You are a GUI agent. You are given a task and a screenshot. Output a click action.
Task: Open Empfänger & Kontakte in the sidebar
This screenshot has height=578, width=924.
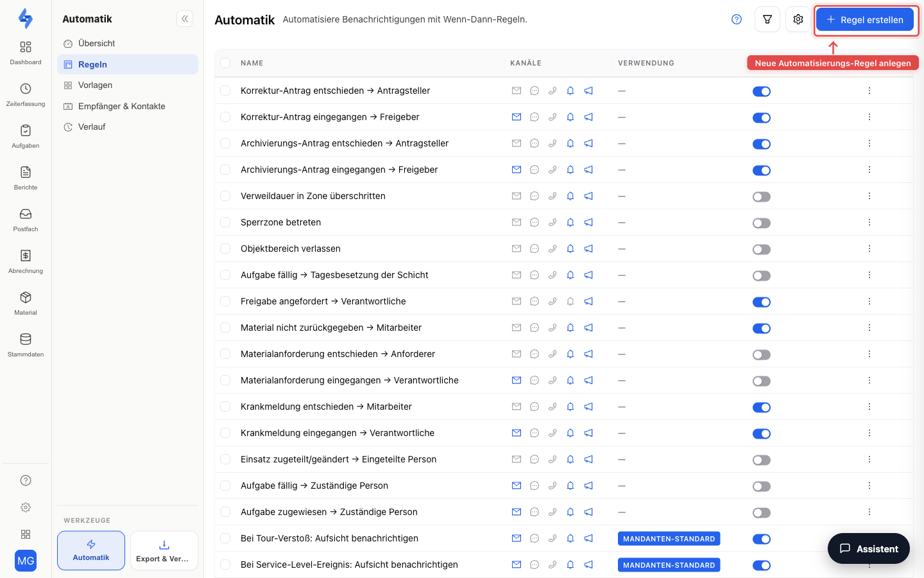pos(128,106)
